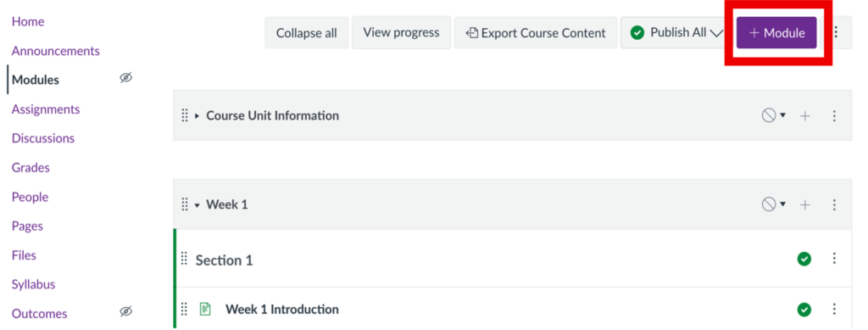Click the drag handle beside Section 1
The height and width of the screenshot is (330, 868).
[x=184, y=259]
